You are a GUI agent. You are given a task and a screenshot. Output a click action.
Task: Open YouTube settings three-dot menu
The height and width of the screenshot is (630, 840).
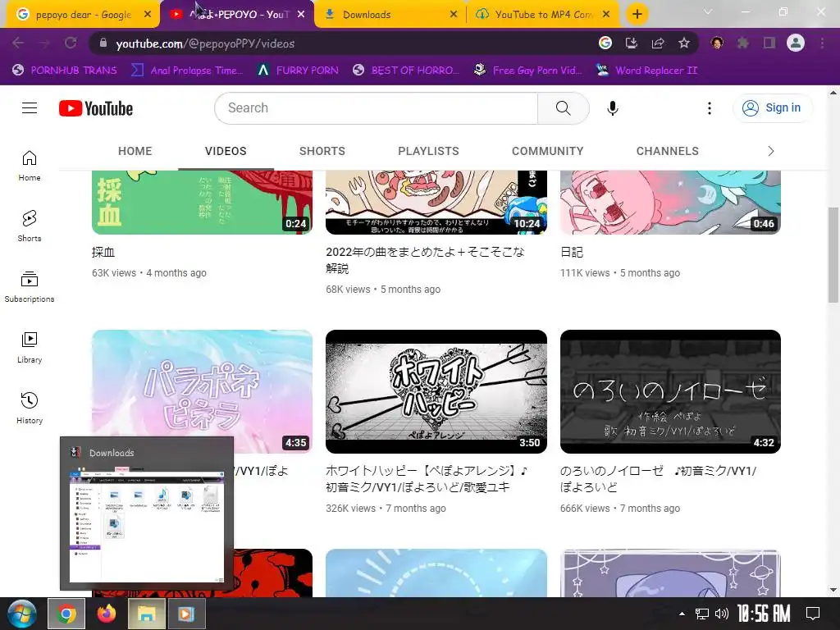tap(710, 108)
